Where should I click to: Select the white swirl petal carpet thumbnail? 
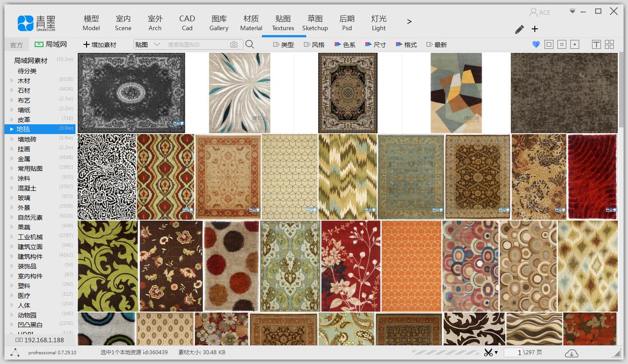pyautogui.click(x=240, y=93)
